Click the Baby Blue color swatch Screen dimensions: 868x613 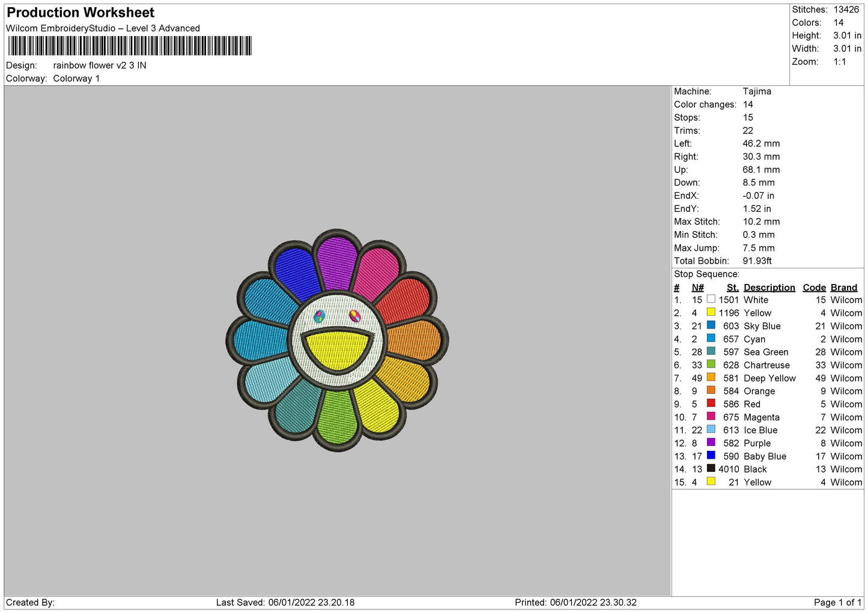(711, 455)
